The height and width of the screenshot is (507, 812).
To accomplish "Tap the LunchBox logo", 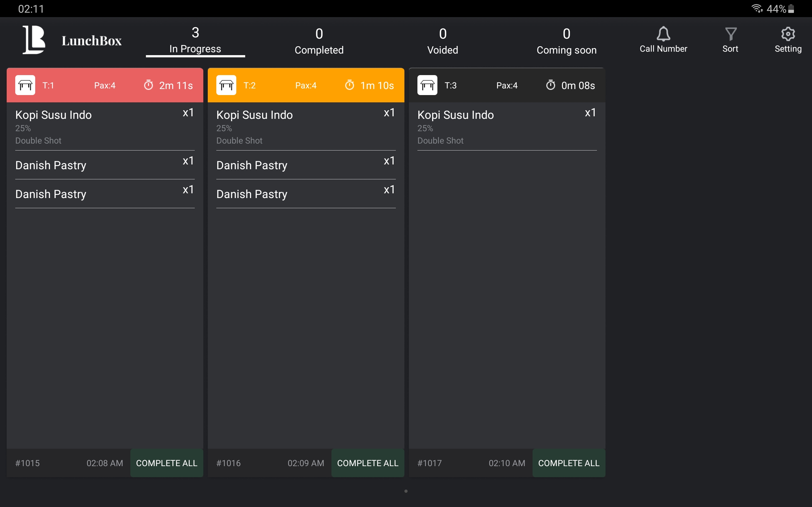I will point(34,40).
